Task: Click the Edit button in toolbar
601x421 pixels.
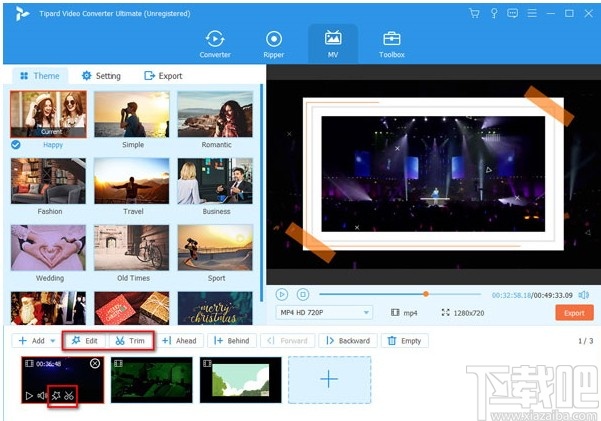Action: tap(85, 340)
